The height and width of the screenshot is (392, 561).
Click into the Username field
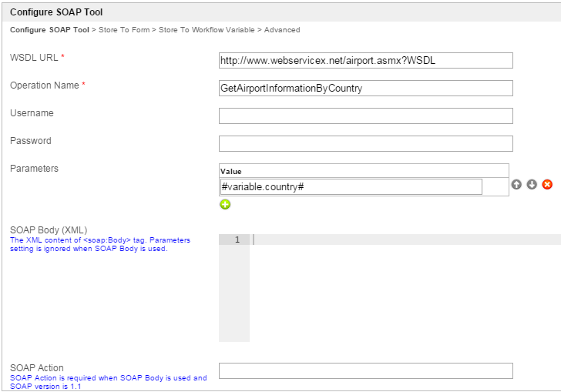(x=365, y=116)
